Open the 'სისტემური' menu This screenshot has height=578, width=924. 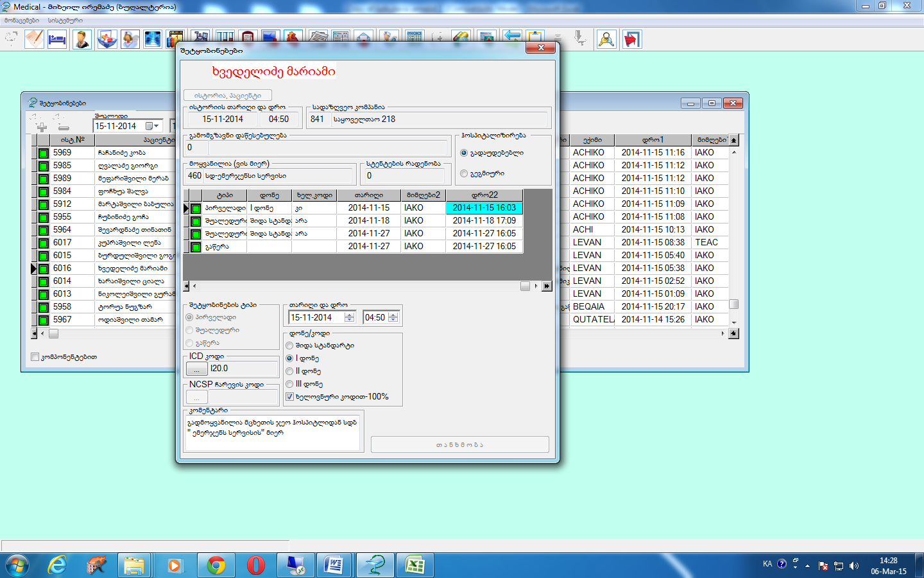(65, 21)
